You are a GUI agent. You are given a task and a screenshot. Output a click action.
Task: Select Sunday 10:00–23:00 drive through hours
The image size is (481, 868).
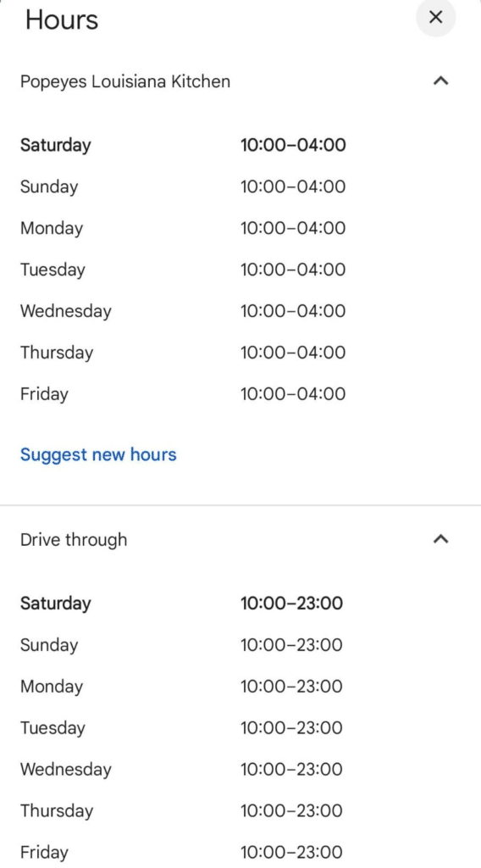click(x=181, y=645)
